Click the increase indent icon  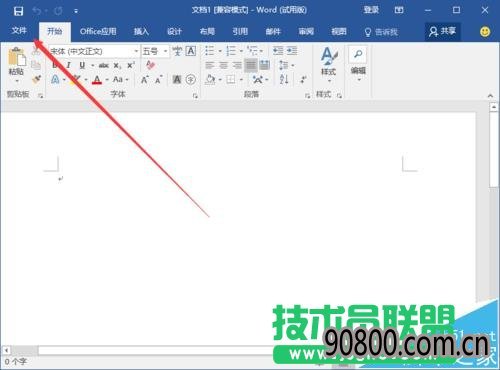point(292,51)
